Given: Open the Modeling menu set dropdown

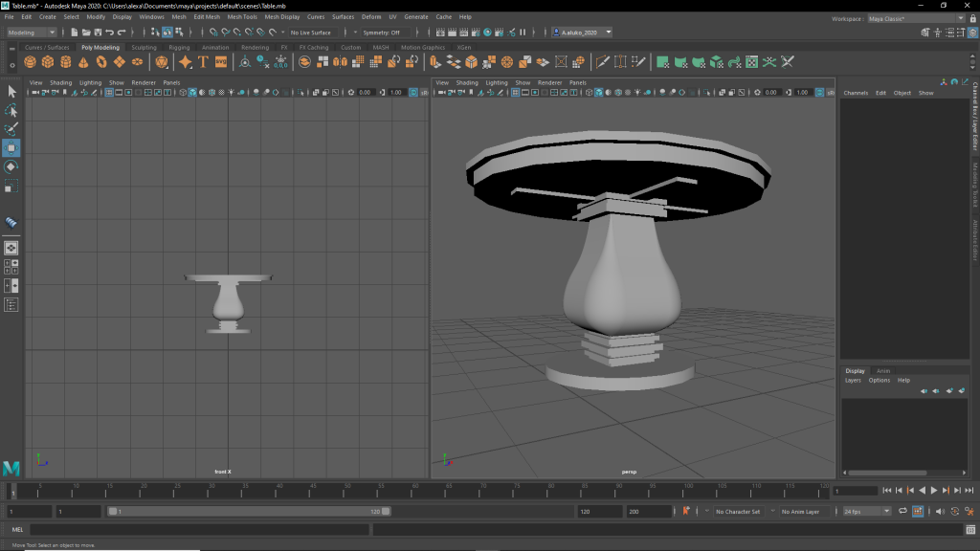Looking at the screenshot, I should point(32,33).
